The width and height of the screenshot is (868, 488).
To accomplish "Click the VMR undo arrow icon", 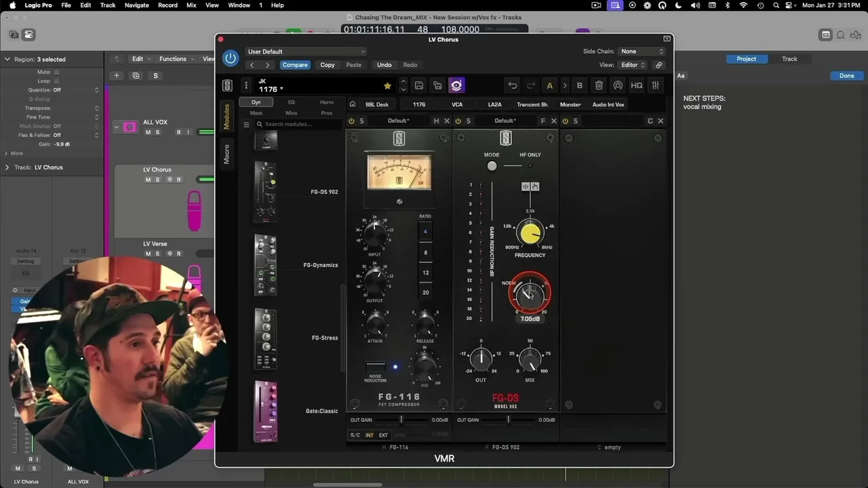I will [513, 85].
